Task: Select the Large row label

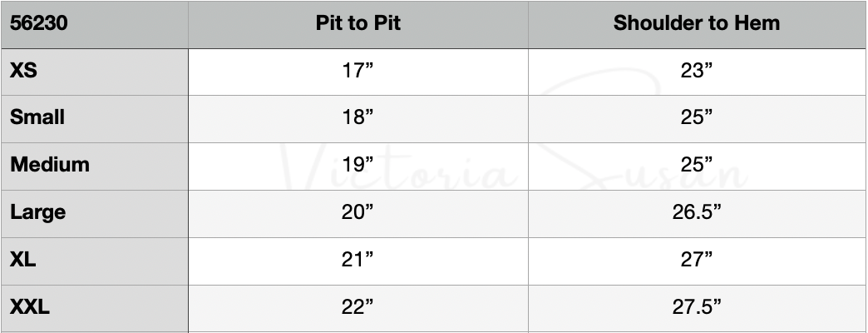Action: (x=37, y=212)
